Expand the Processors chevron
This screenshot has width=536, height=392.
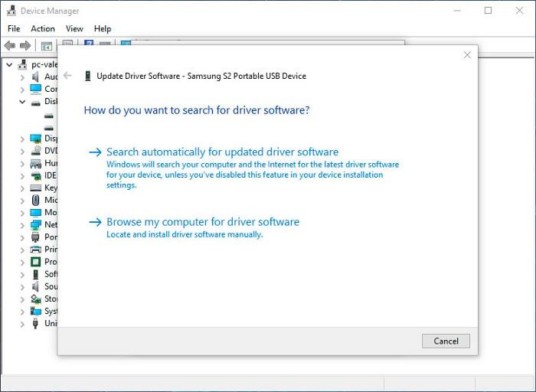(x=22, y=263)
